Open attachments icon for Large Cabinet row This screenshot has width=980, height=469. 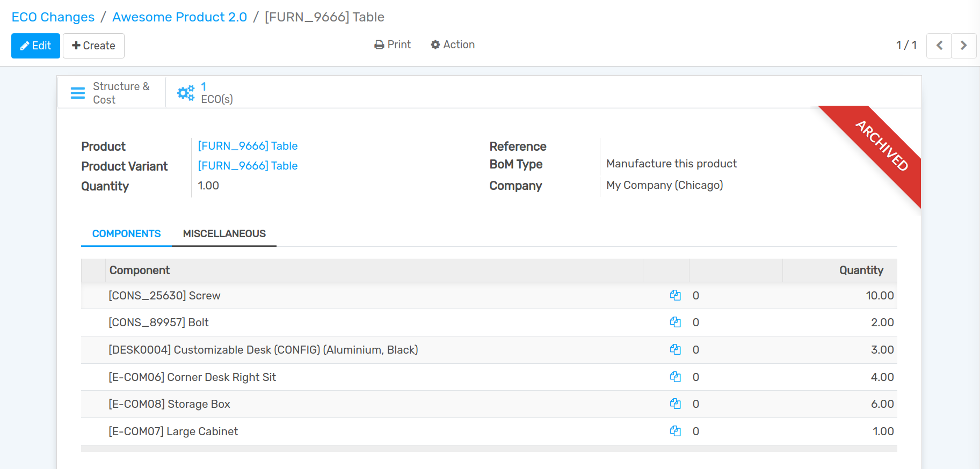675,431
